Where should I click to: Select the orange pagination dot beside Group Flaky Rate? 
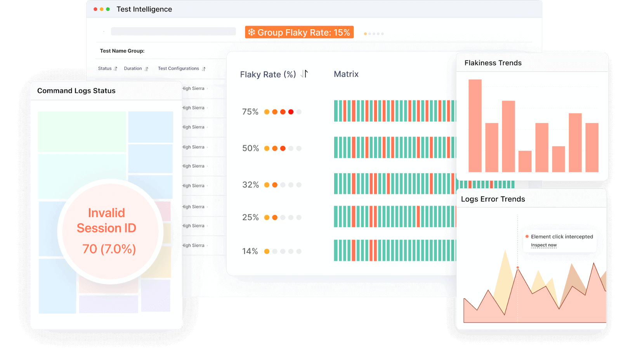click(365, 34)
